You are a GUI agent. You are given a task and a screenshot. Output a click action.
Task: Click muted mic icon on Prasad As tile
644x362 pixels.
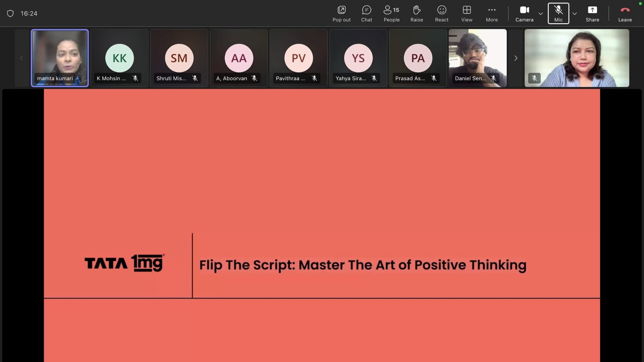tap(433, 78)
